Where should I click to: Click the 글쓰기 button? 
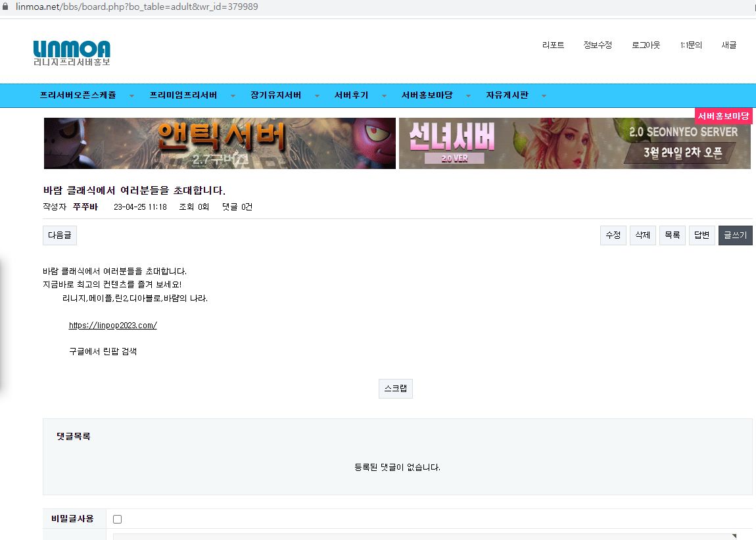735,235
